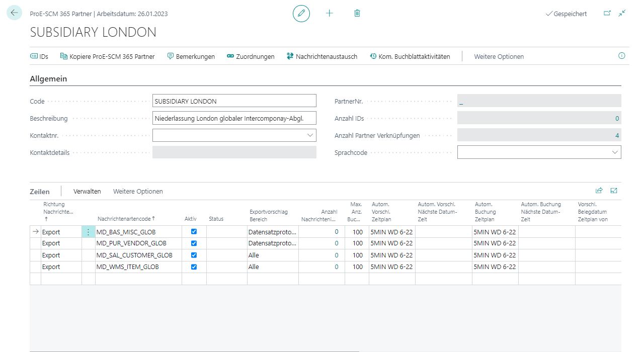Add a new record via plus icon

(x=330, y=14)
